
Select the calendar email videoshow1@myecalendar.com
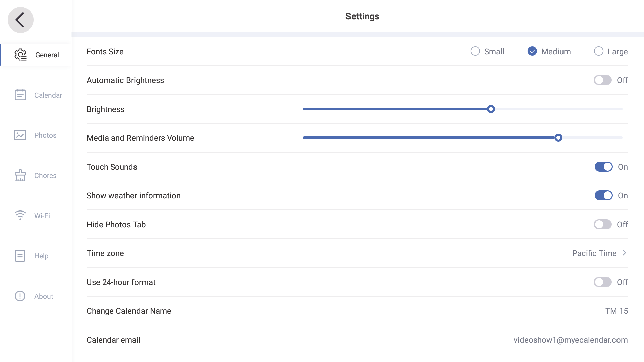[571, 340]
